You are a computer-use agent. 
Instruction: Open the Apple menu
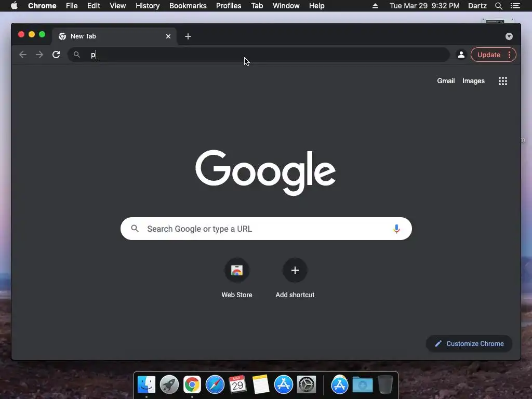[x=14, y=6]
